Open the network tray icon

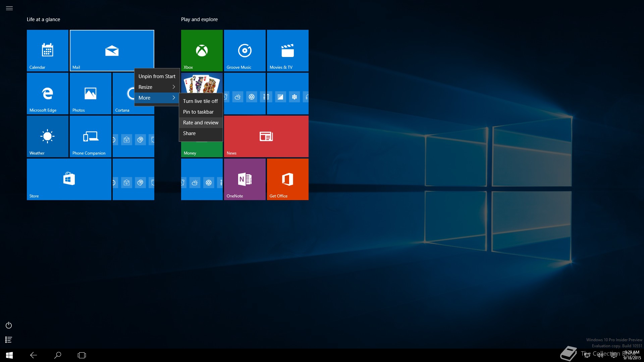click(x=587, y=355)
